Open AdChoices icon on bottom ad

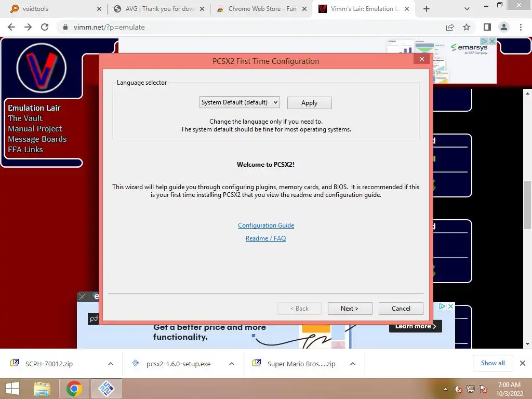(442, 306)
